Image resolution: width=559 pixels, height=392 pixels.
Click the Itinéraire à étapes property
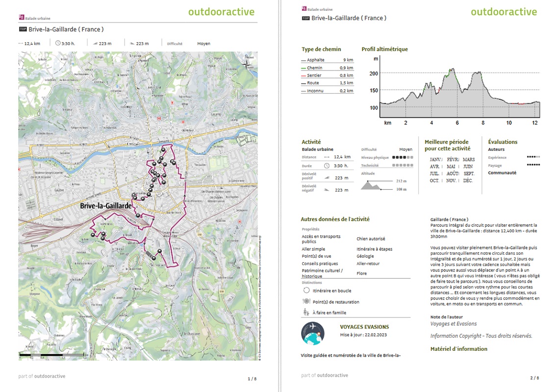[374, 249]
